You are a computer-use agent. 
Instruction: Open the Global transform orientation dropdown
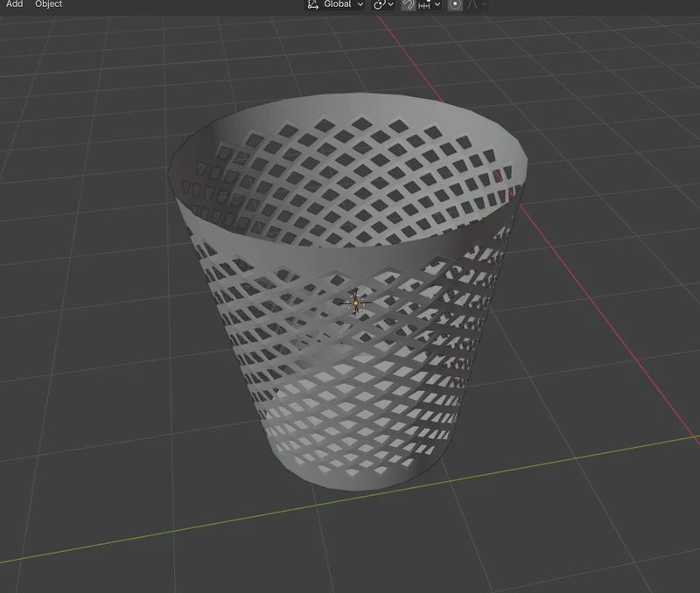[335, 4]
